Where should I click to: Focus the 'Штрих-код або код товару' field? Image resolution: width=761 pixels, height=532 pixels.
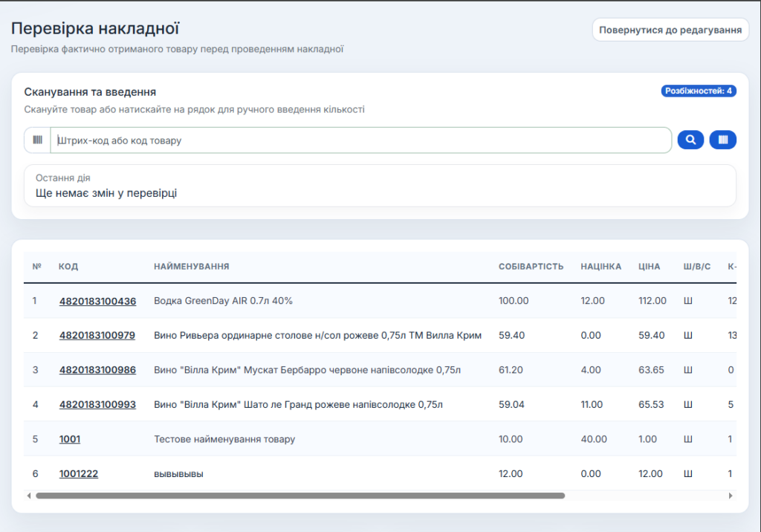360,140
